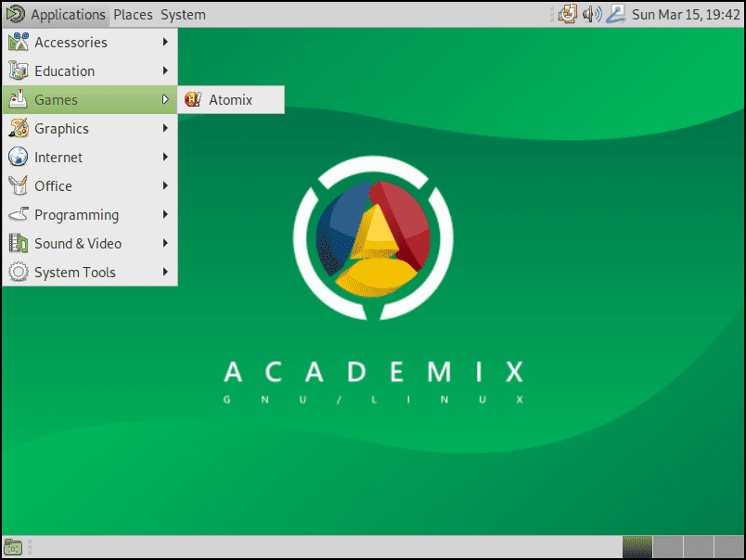
Task: Select the highlighted Games menu entry
Action: (90, 100)
